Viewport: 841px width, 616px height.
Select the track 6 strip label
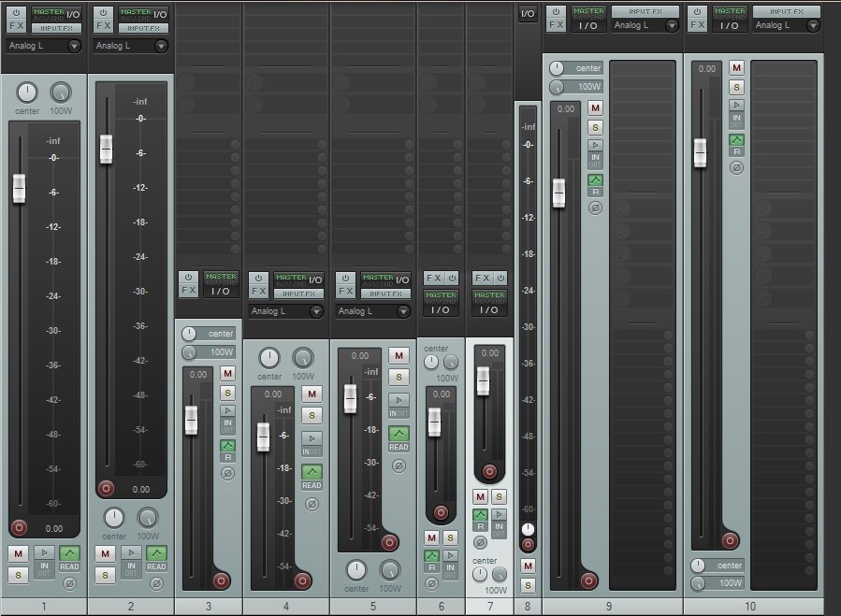coord(441,604)
